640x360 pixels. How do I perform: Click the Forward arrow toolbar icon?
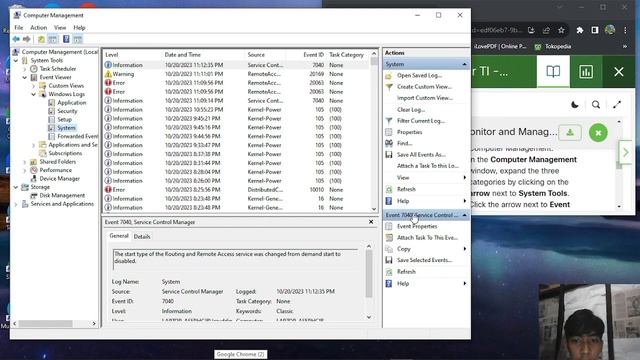[27, 39]
